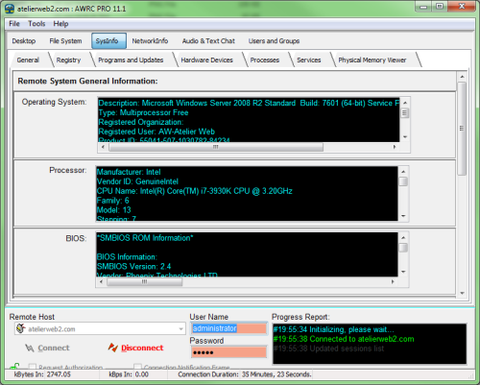The width and height of the screenshot is (480, 385).
Task: Click the Connect plug icon
Action: tap(29, 348)
